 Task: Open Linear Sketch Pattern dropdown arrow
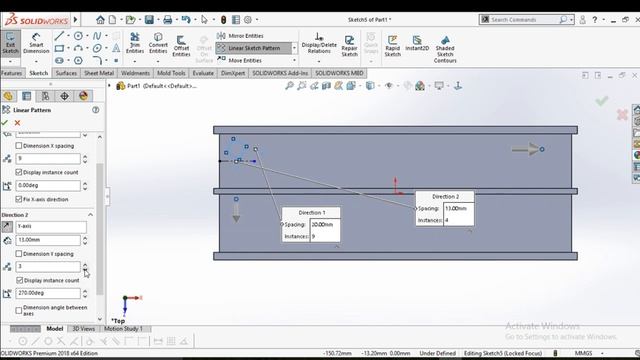click(x=294, y=48)
